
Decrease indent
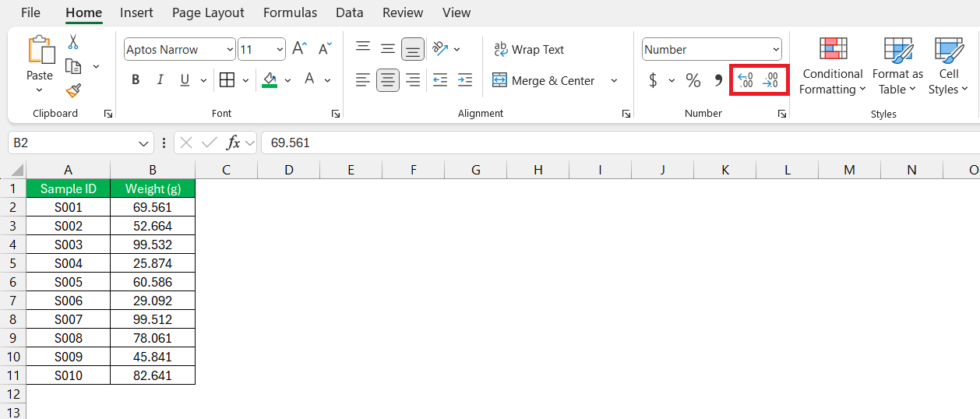[x=440, y=80]
